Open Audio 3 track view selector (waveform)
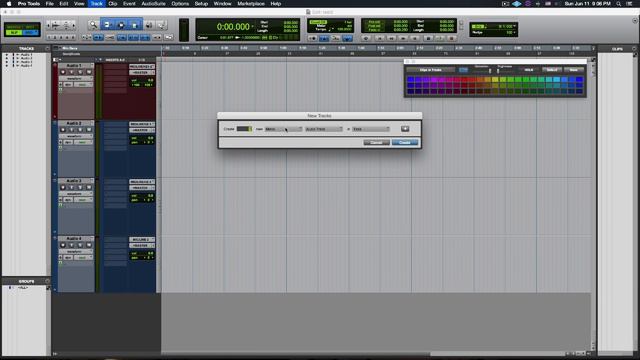Screen dimensions: 640x360 coord(76,193)
